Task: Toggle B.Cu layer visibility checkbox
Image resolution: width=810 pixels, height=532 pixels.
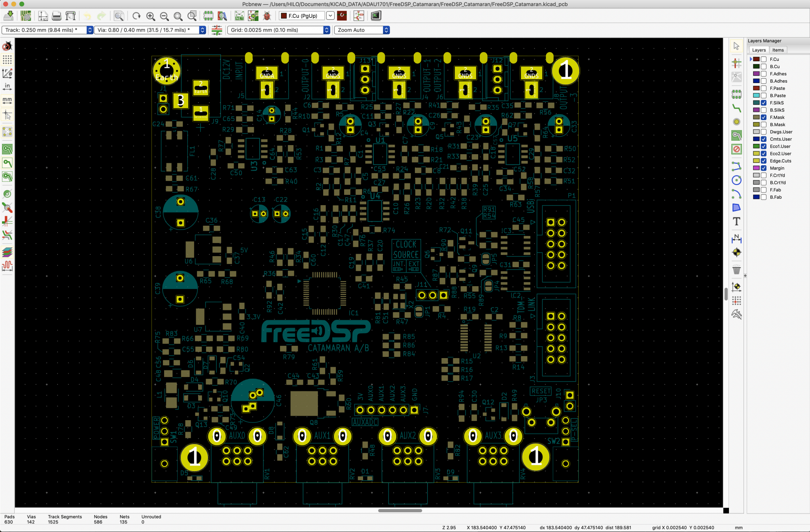Action: click(x=764, y=66)
